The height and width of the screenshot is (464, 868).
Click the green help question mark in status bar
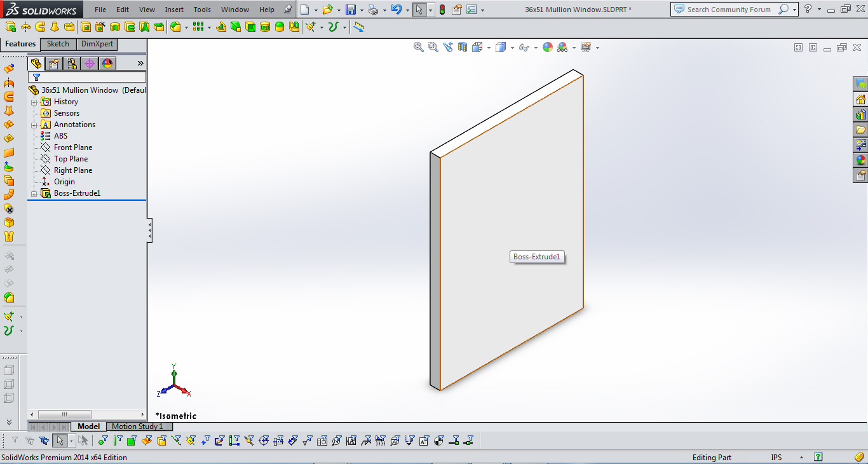[x=818, y=457]
